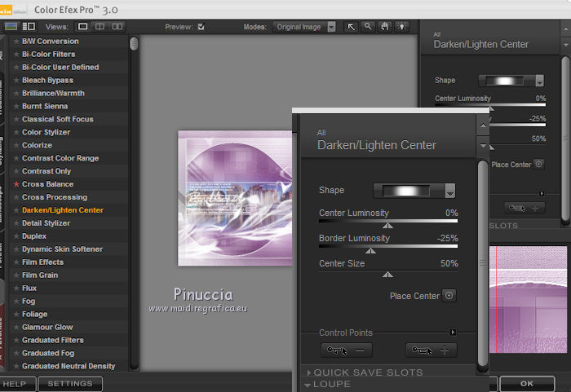Switch to split preview view
The height and width of the screenshot is (392, 571).
pyautogui.click(x=100, y=27)
